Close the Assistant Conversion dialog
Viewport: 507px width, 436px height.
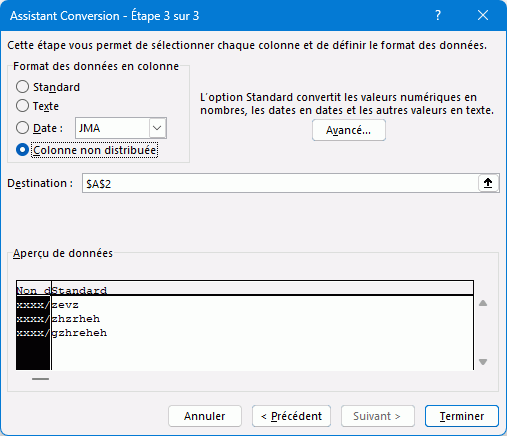click(483, 15)
